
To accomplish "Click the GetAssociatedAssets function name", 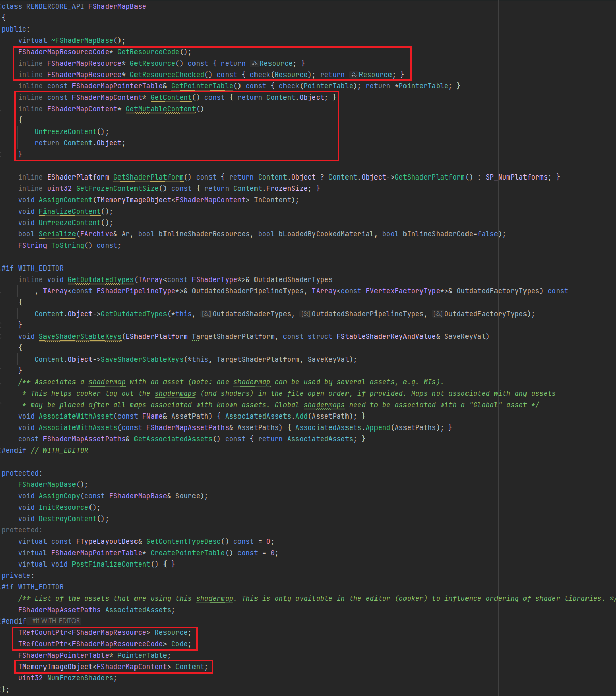I will (173, 439).
